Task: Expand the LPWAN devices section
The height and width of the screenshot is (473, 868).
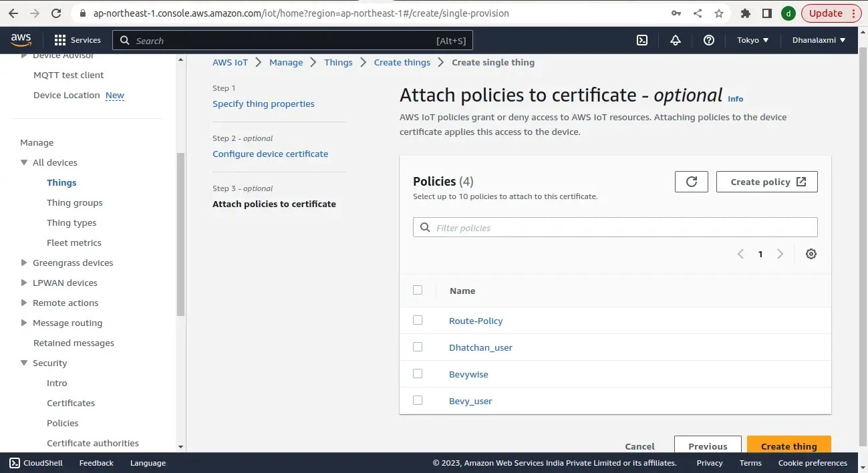Action: (x=24, y=283)
